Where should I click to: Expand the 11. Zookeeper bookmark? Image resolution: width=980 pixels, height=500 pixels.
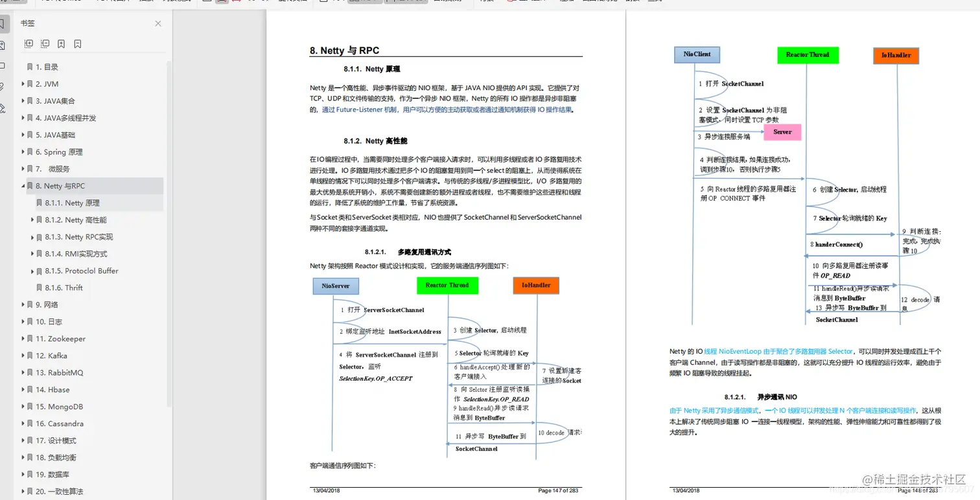coord(23,339)
